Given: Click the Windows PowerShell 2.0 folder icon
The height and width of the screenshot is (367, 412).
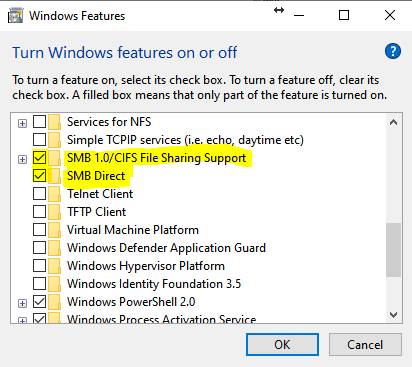Looking at the screenshot, I should pyautogui.click(x=54, y=302).
